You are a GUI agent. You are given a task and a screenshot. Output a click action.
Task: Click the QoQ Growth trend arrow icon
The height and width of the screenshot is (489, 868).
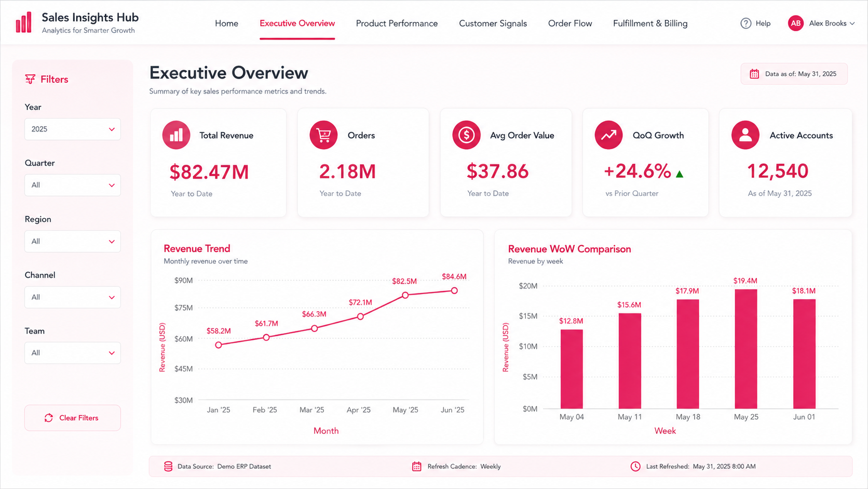[x=608, y=135]
